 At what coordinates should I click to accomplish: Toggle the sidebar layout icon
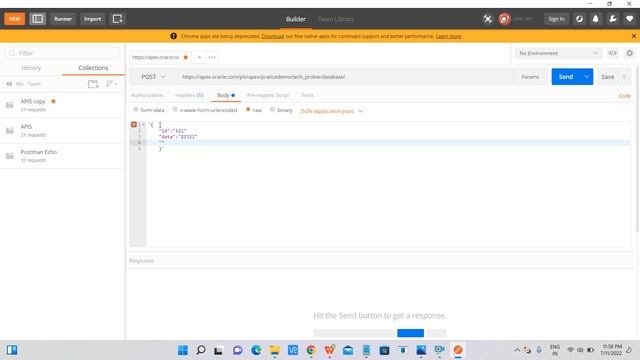click(x=38, y=19)
